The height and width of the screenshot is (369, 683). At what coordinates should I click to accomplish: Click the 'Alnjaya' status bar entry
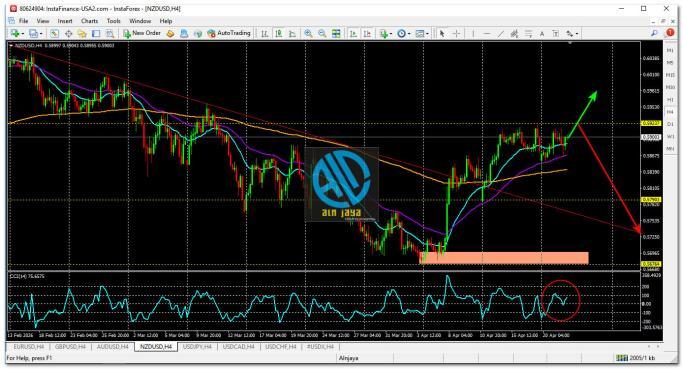pyautogui.click(x=348, y=358)
